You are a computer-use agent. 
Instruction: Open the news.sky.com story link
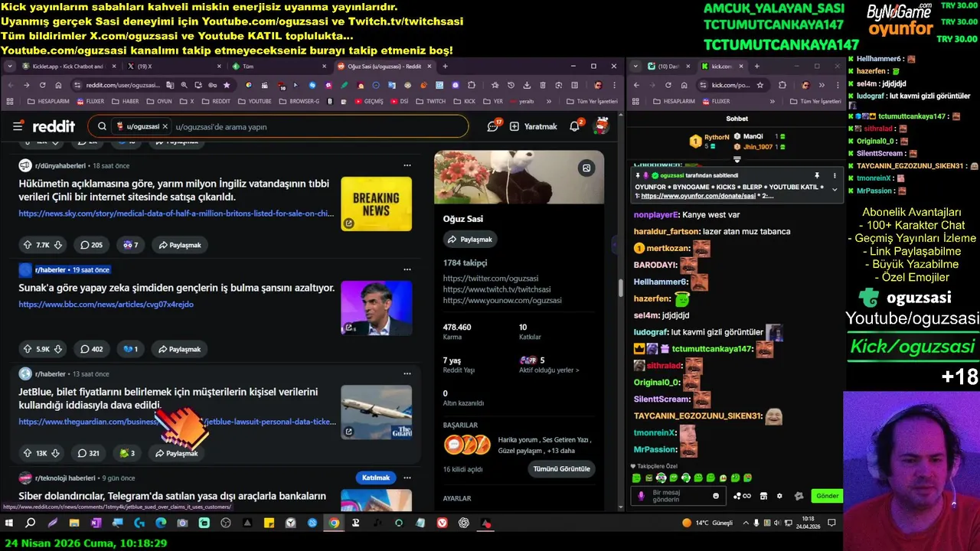(x=176, y=214)
